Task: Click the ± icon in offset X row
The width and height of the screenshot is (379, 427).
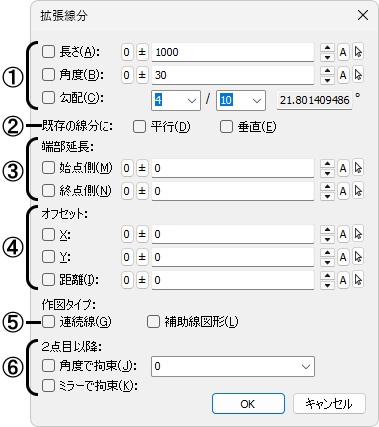Action: [142, 234]
